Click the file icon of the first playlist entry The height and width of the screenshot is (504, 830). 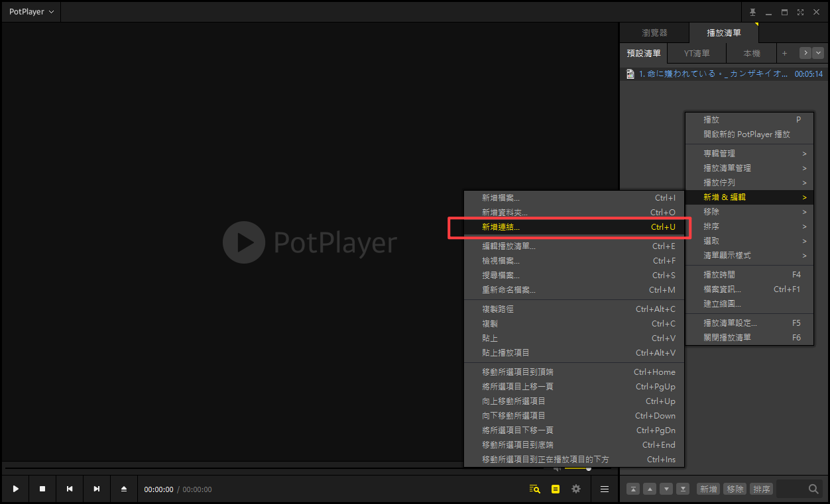pos(630,74)
